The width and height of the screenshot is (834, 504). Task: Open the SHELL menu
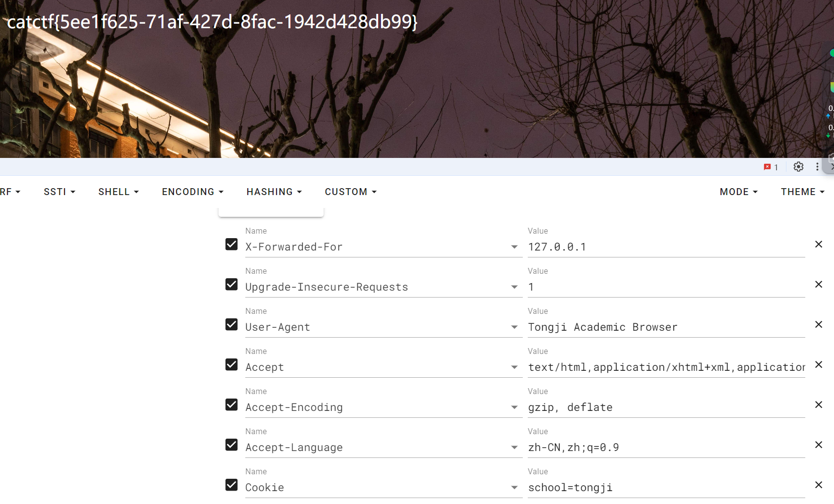(118, 192)
